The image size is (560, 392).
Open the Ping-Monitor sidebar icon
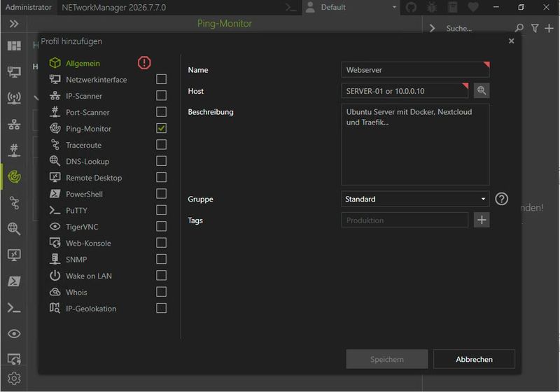(14, 176)
